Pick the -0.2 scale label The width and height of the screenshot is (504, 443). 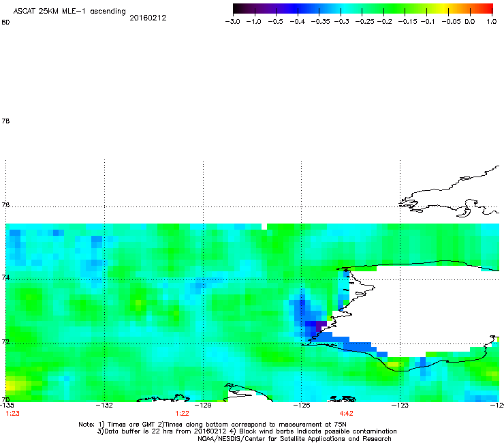tap(384, 22)
